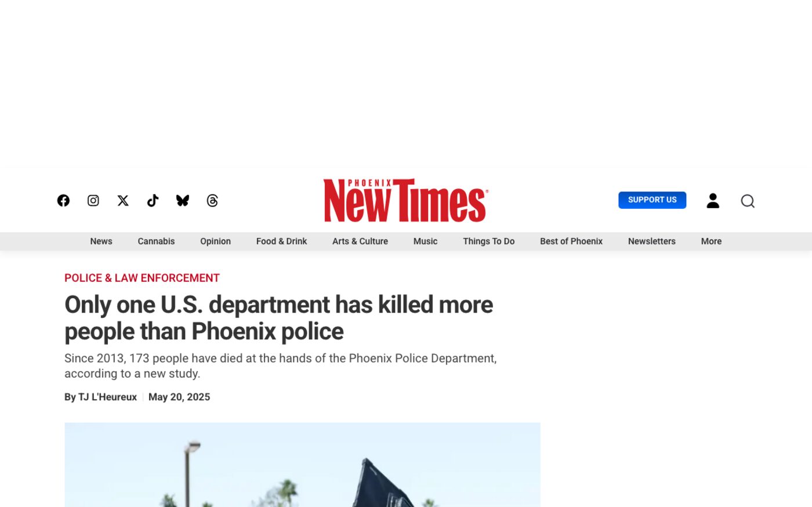
Task: Open the TikTok social icon
Action: (x=153, y=200)
